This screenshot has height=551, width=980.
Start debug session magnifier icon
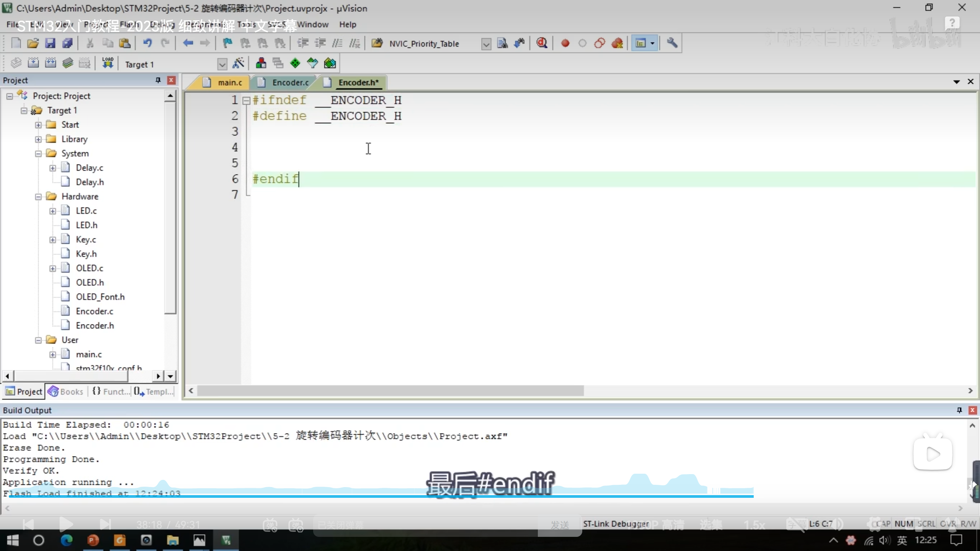pos(542,43)
